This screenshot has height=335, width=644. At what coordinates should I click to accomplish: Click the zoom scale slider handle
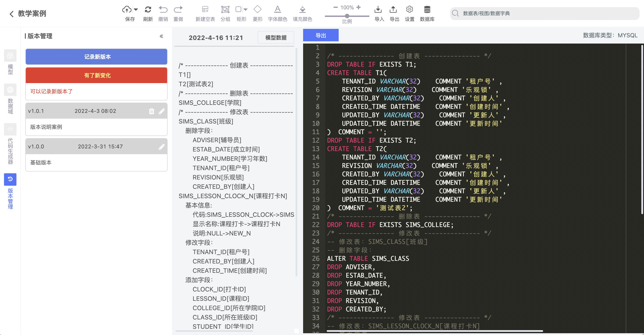click(347, 16)
